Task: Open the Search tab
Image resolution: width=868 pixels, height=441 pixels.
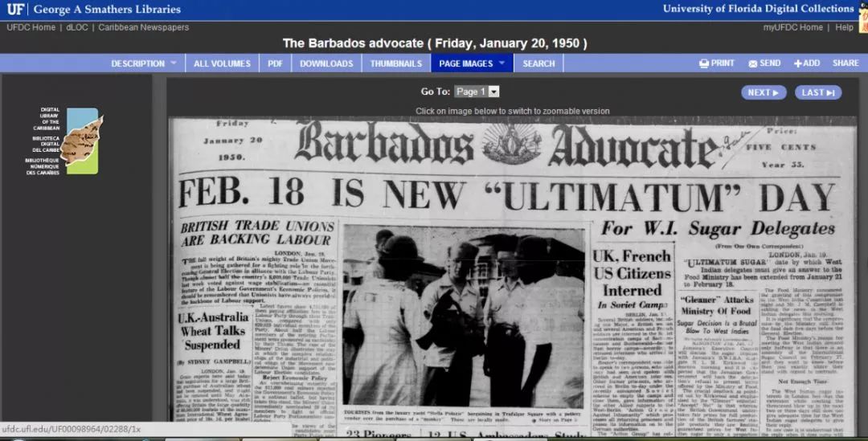Action: point(538,63)
